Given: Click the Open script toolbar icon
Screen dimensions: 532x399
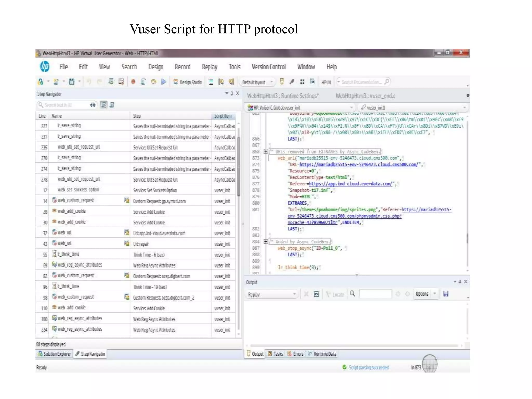Looking at the screenshot, I should 56,82.
